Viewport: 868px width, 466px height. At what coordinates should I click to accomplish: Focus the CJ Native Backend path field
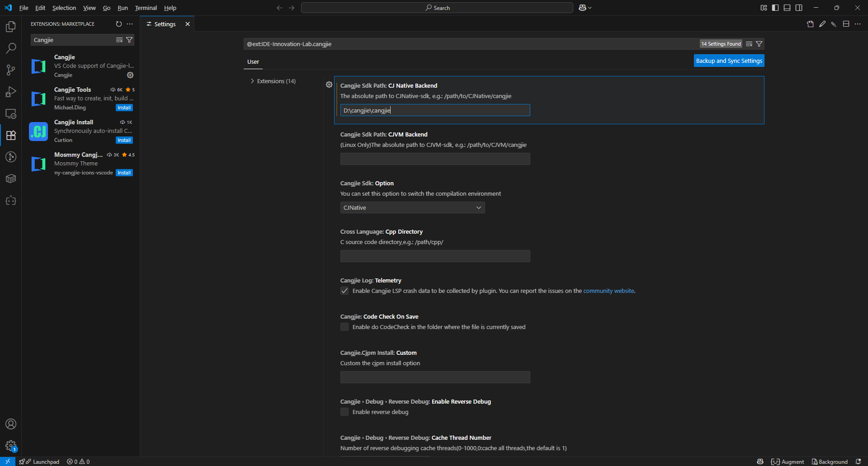[x=435, y=110]
